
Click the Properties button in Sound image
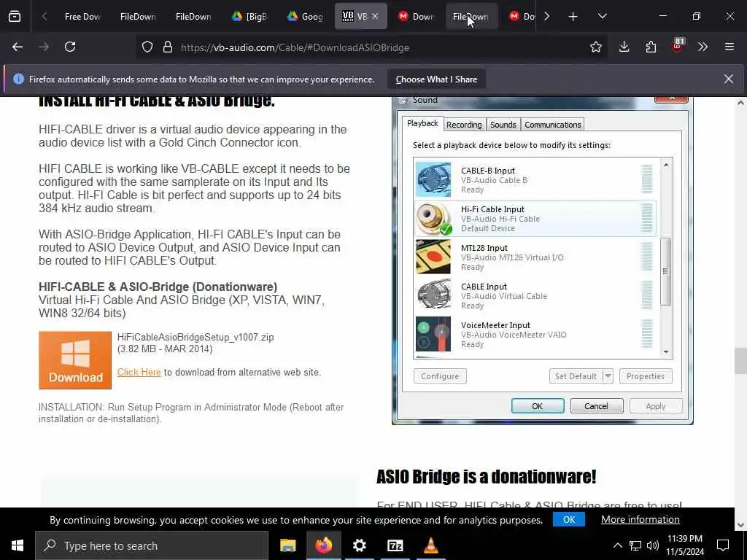[x=646, y=376]
